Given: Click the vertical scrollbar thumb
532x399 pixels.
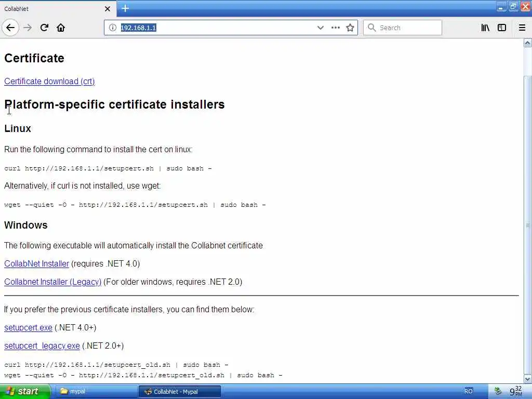Looking at the screenshot, I should (528, 225).
